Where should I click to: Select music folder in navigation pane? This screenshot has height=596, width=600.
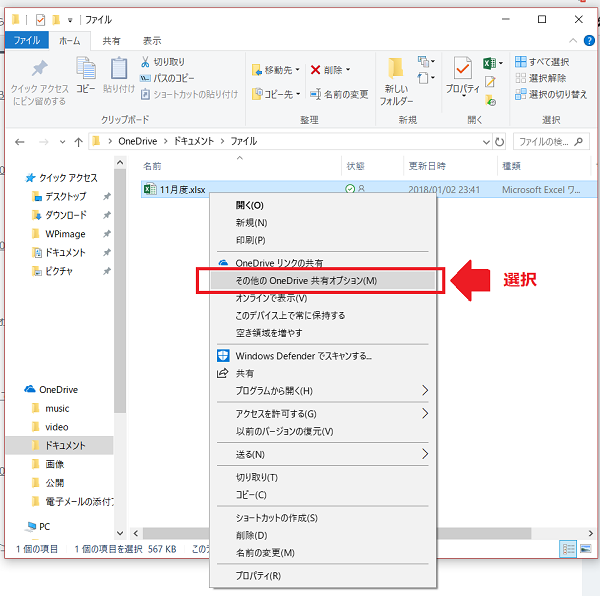[57, 408]
